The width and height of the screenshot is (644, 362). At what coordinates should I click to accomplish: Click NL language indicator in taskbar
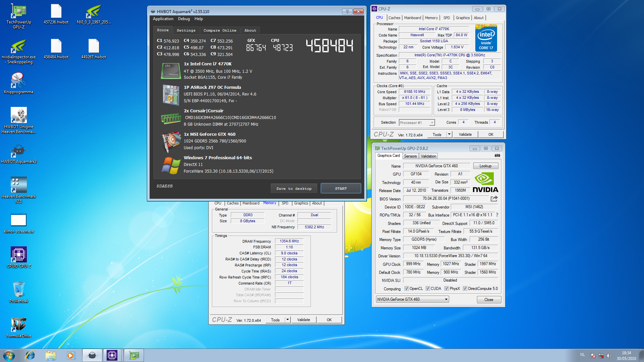point(583,355)
